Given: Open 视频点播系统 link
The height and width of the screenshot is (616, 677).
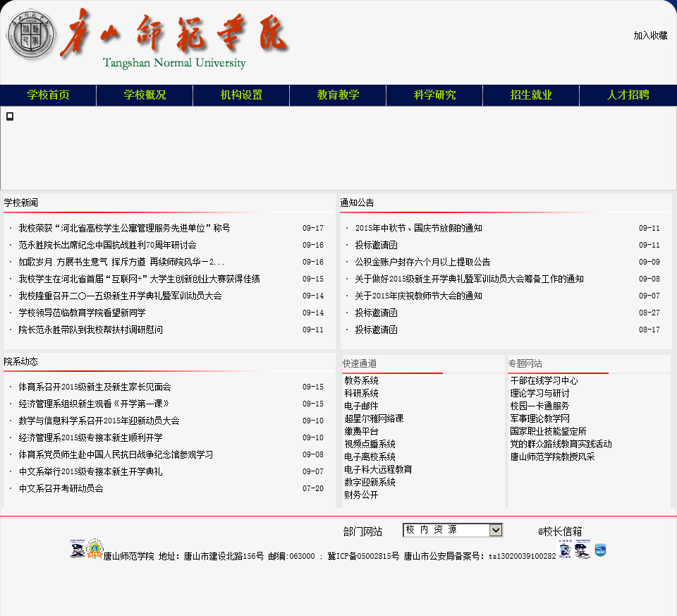Looking at the screenshot, I should point(370,444).
